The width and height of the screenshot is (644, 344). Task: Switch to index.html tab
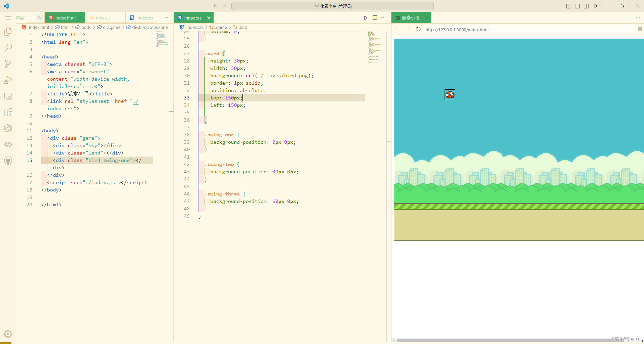click(x=65, y=18)
